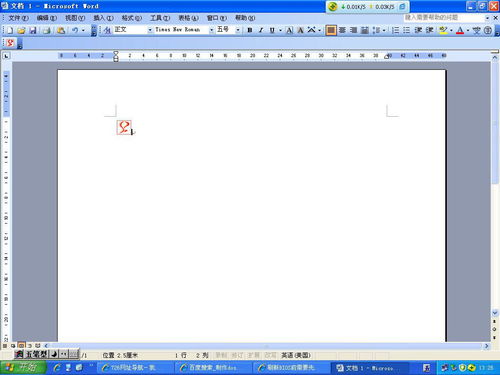Open the font size dropdown

point(238,30)
